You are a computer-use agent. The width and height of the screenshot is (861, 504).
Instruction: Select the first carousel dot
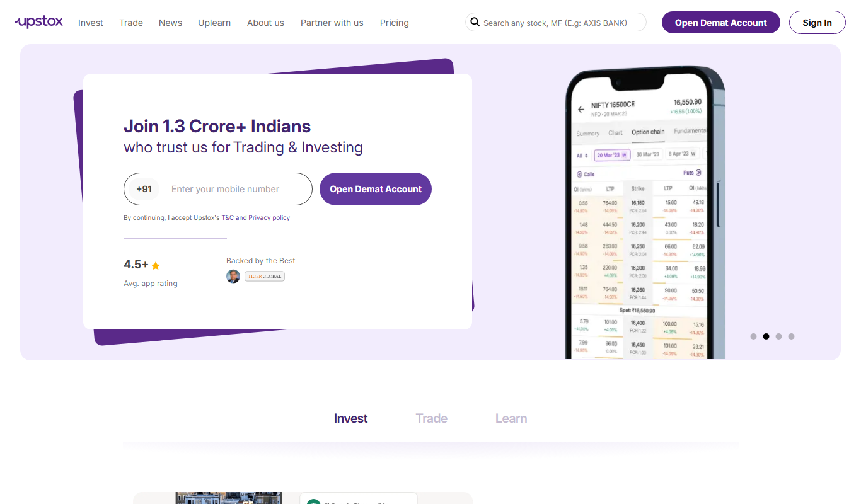(x=753, y=336)
